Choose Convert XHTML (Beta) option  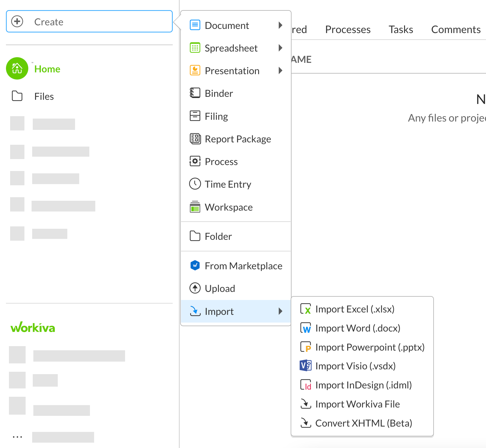click(364, 423)
